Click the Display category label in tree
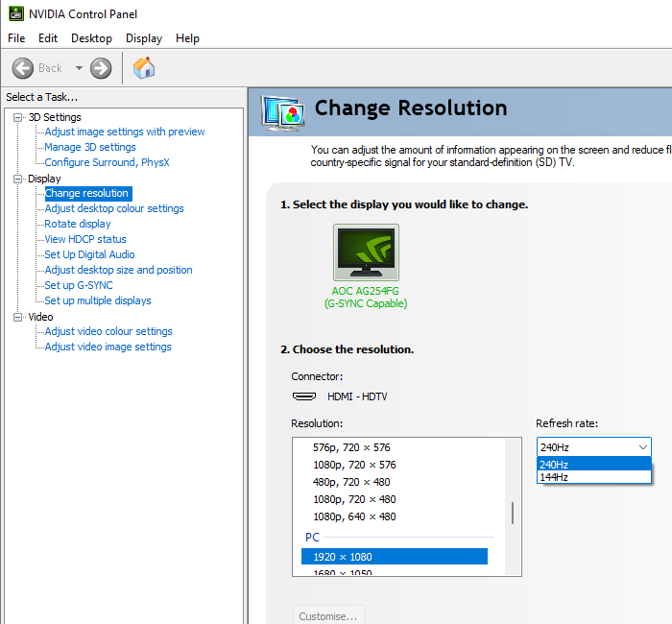 coord(44,179)
